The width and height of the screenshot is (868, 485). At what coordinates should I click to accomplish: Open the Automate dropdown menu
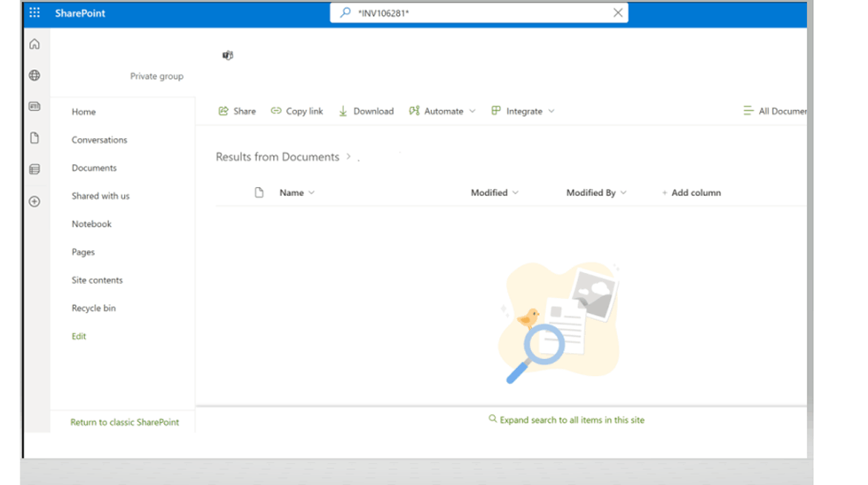click(x=442, y=112)
